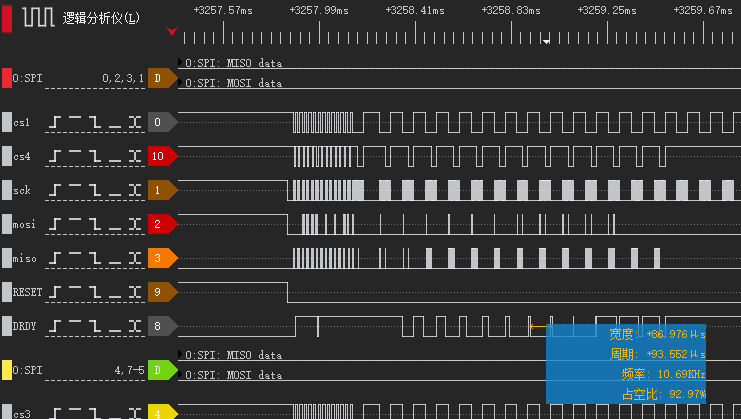Select the white cursor marker on the time ruler
741x419 pixels.
[x=546, y=42]
